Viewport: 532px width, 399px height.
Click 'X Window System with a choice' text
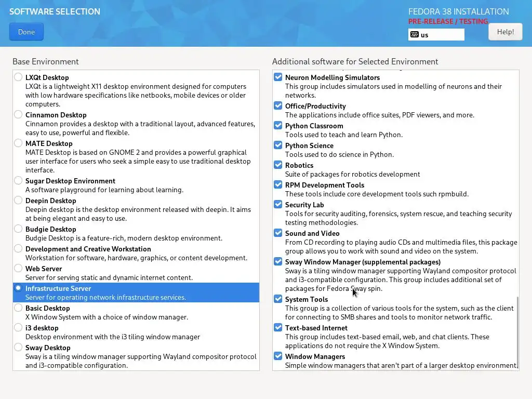pyautogui.click(x=107, y=317)
